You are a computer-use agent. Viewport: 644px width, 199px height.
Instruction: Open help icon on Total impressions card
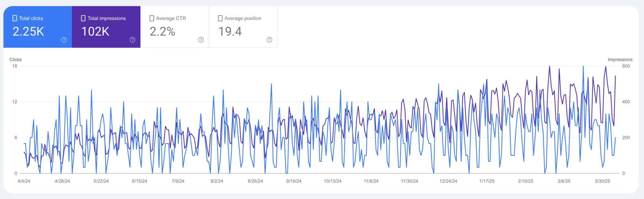[132, 40]
